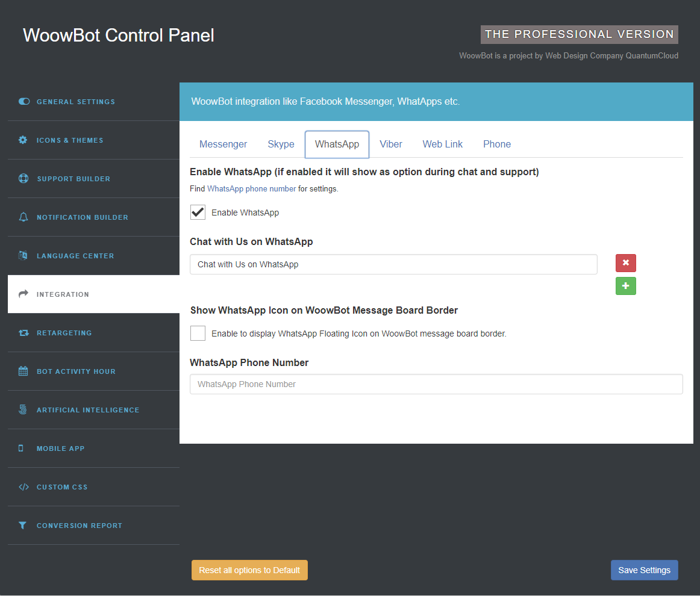The height and width of the screenshot is (596, 700).
Task: Open Custom CSS section
Action: [x=94, y=486]
